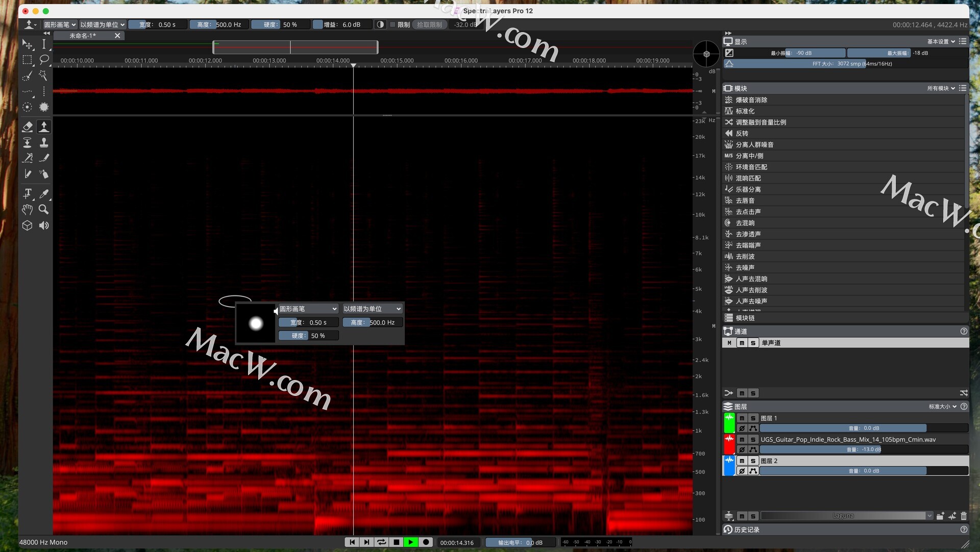The image size is (980, 552).
Task: Add a new layer group
Action: (x=940, y=516)
